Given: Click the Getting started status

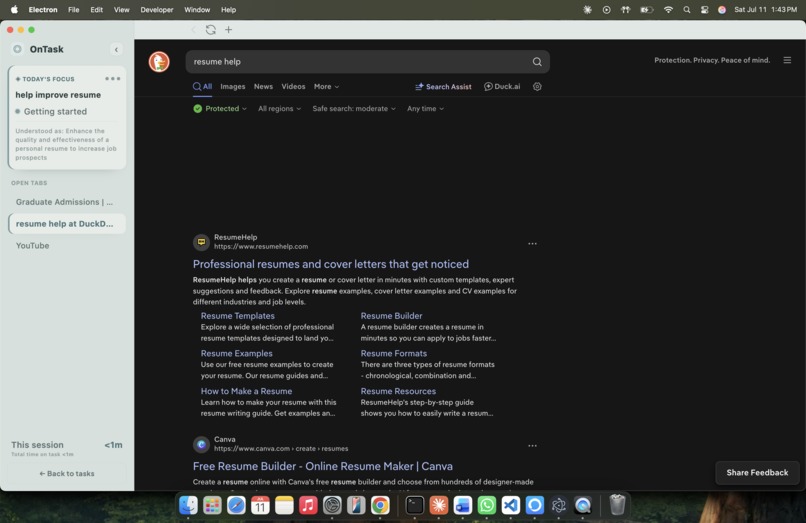Looking at the screenshot, I should (51, 112).
